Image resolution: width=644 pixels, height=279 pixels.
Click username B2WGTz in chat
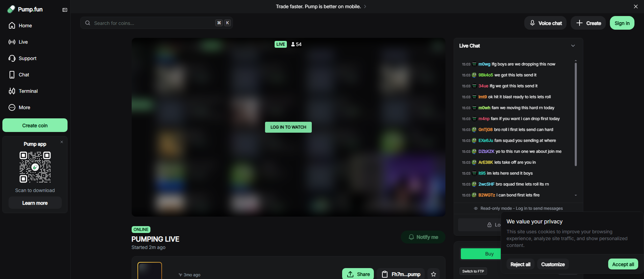point(487,195)
